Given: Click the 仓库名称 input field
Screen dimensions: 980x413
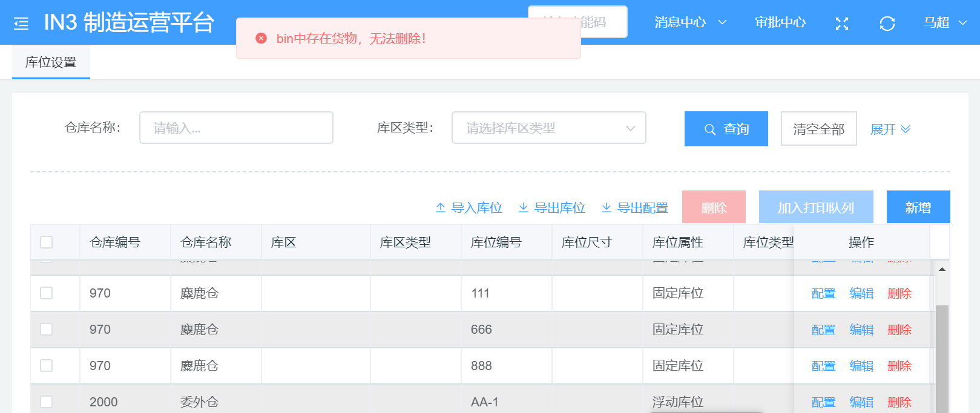Looking at the screenshot, I should tap(236, 128).
